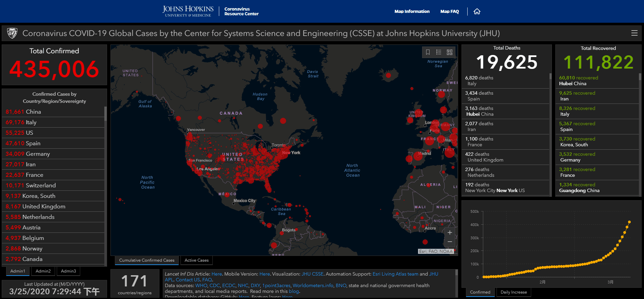Open the CDC data source link
This screenshot has width=644, height=299.
215,285
